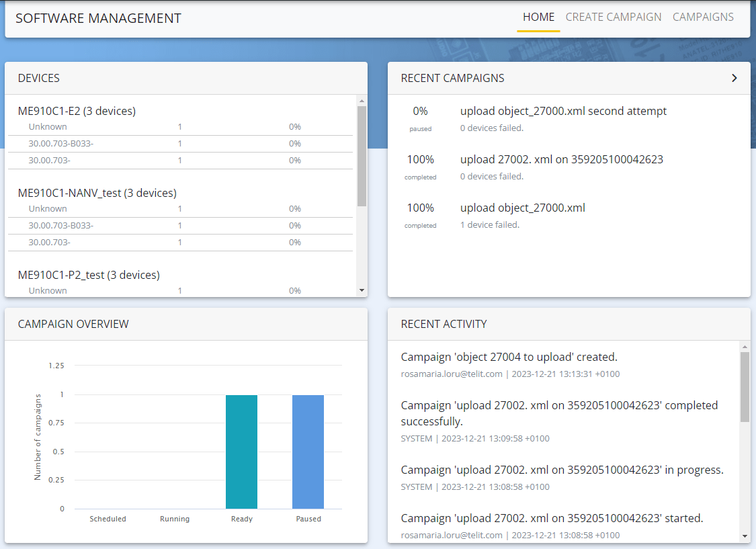This screenshot has width=756, height=549.
Task: Select ME910C1-P2_test (3 devices) group
Action: (89, 275)
